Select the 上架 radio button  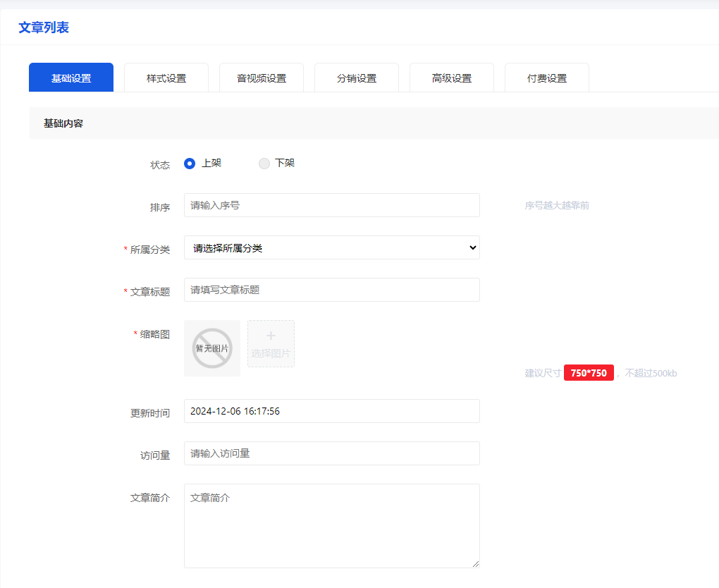pos(190,164)
